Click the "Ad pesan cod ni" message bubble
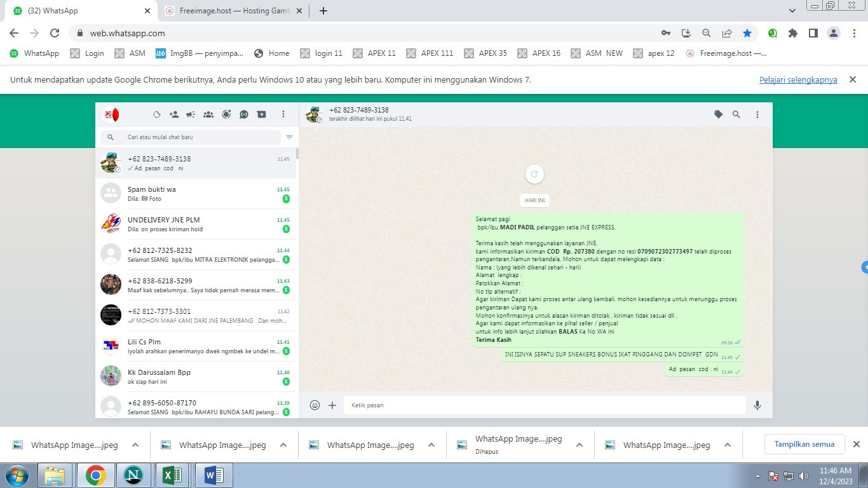 704,370
